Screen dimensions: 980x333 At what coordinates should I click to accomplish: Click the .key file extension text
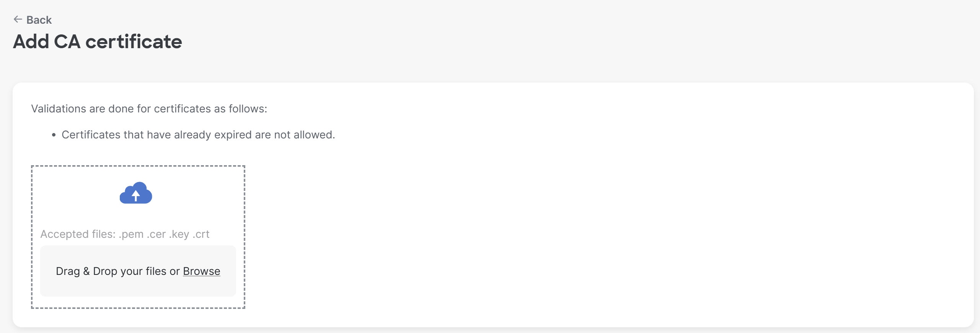click(x=179, y=234)
